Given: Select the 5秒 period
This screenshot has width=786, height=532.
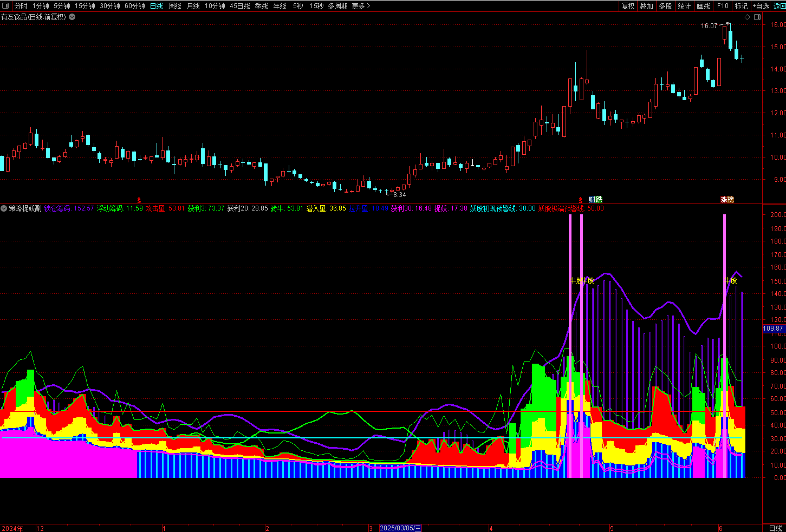Looking at the screenshot, I should click(298, 6).
